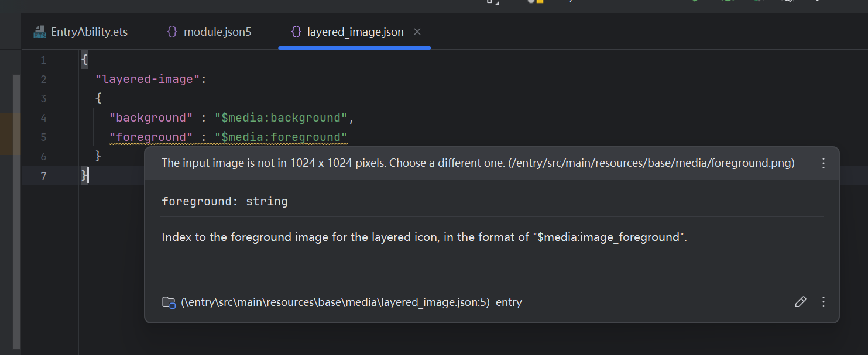Click the vertical scrollbar on the left panel

point(17,211)
